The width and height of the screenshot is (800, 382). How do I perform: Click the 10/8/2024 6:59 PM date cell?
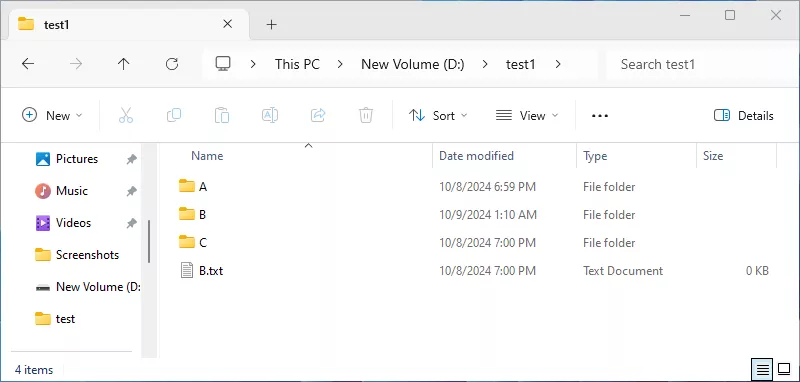point(487,187)
